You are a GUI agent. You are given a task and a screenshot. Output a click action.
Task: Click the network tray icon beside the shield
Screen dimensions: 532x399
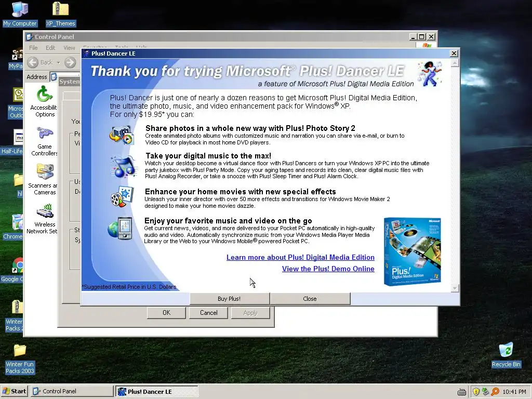coord(485,392)
